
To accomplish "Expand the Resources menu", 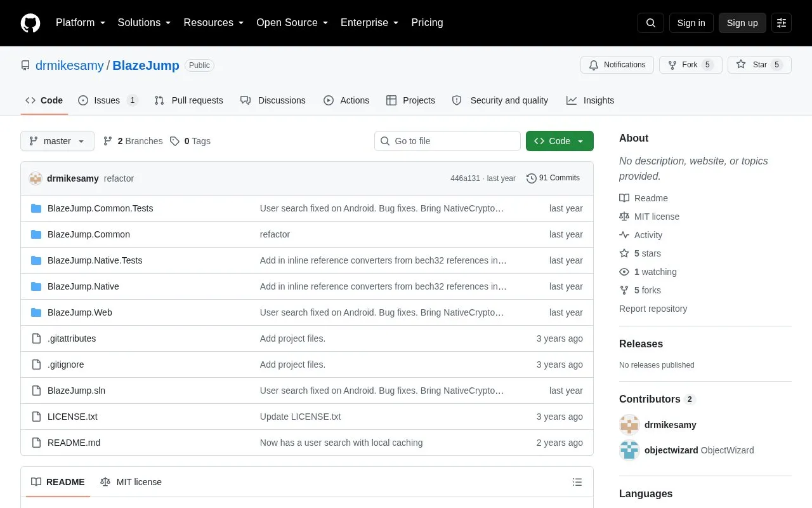I will (214, 23).
